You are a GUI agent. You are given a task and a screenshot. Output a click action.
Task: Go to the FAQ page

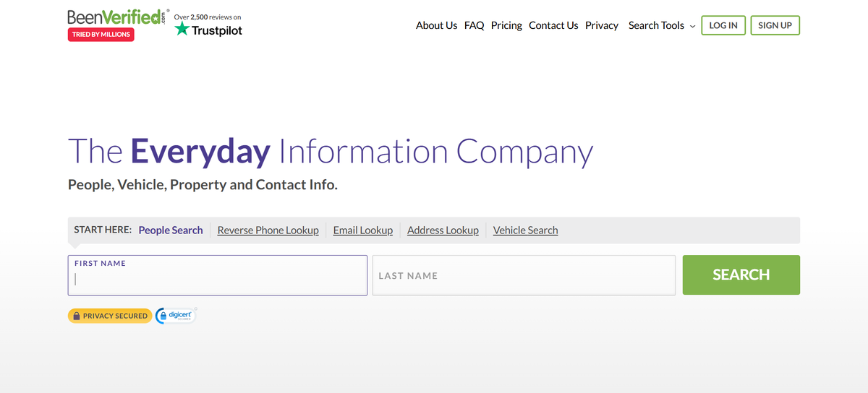[x=475, y=25]
